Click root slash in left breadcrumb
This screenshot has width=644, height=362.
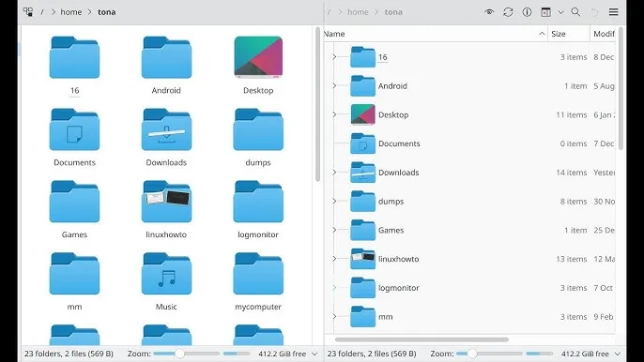tap(42, 12)
